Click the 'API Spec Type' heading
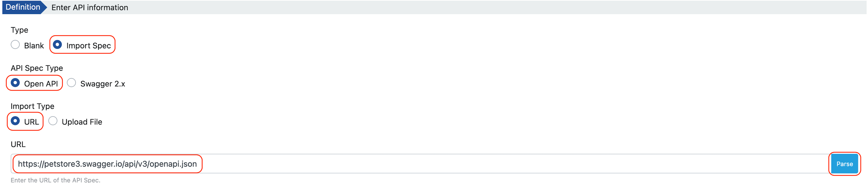Screen dimensions: 868x183 click(37, 68)
